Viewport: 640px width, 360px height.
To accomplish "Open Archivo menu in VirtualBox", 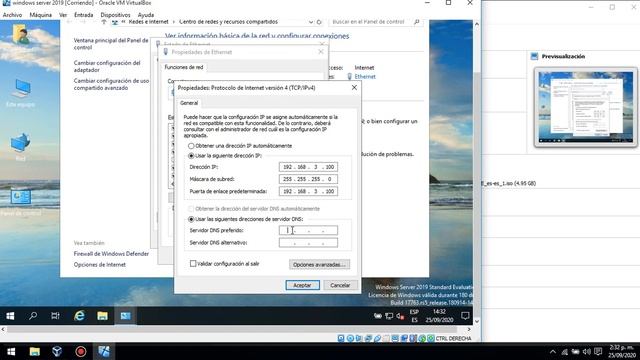I will [12, 15].
